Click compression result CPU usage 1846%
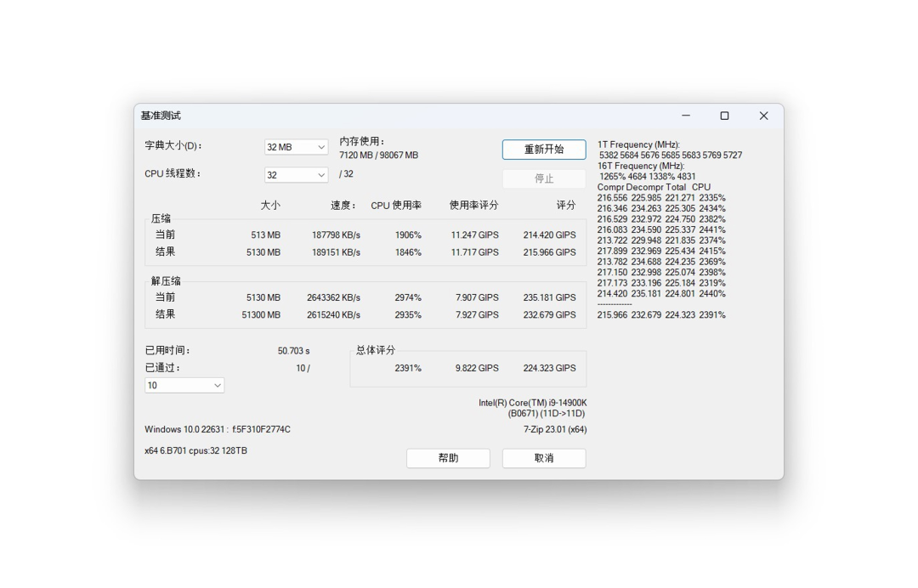The width and height of the screenshot is (918, 588). (408, 252)
